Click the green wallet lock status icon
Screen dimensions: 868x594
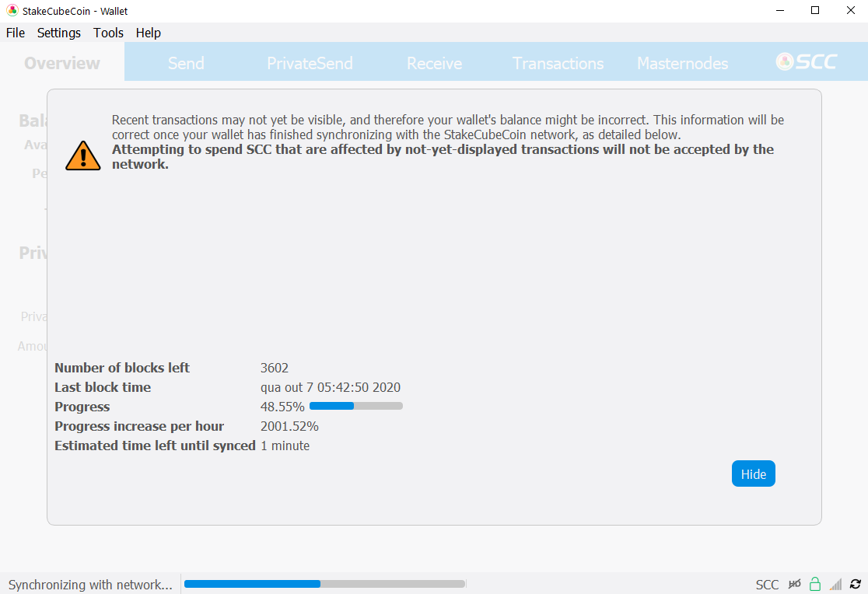[815, 584]
